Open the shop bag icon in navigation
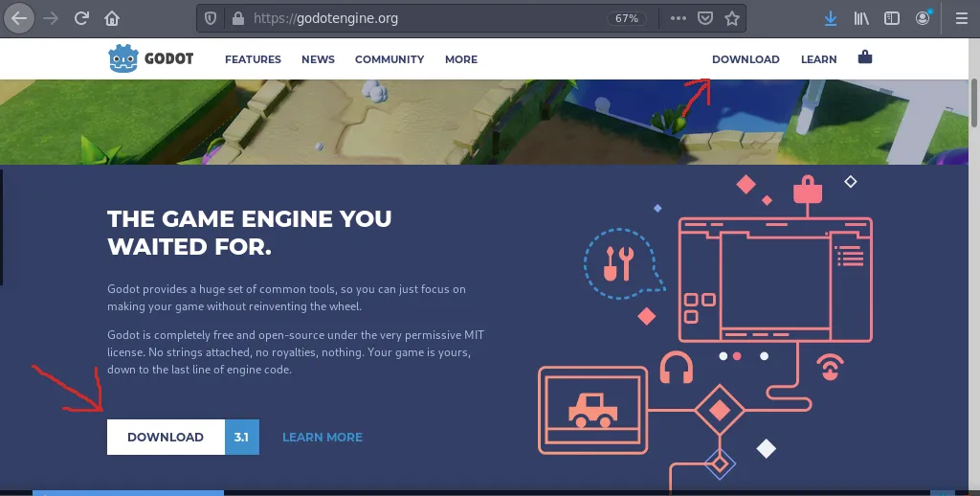 (x=865, y=57)
